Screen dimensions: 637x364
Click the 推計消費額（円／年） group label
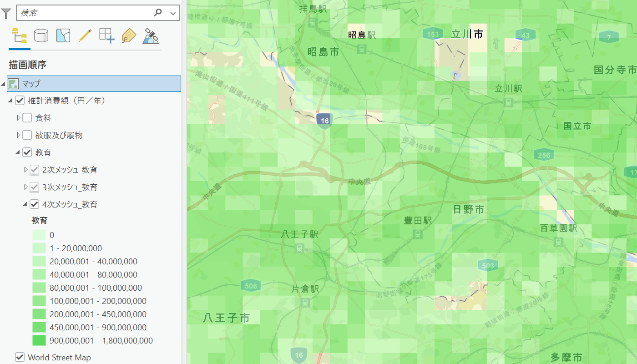(x=67, y=101)
